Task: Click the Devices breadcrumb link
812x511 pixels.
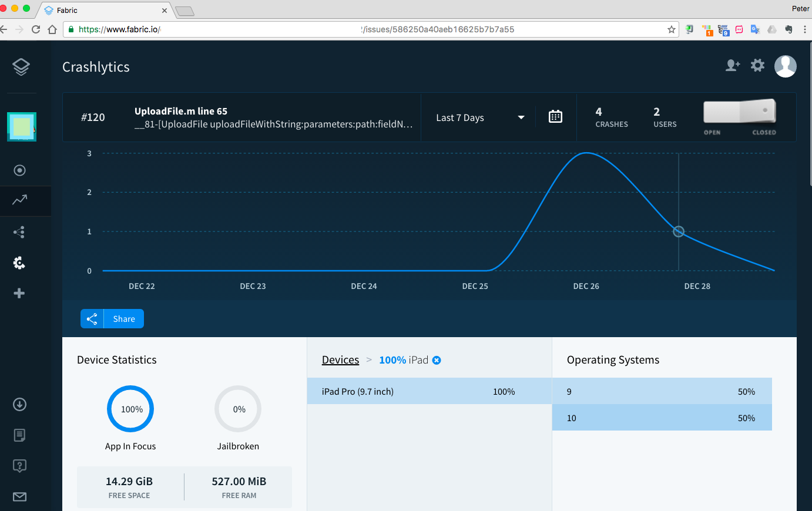Action: click(340, 360)
